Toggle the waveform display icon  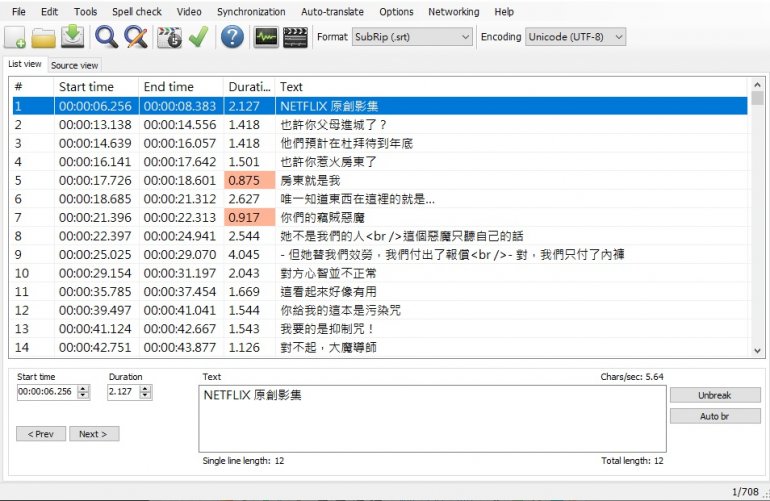[x=266, y=37]
